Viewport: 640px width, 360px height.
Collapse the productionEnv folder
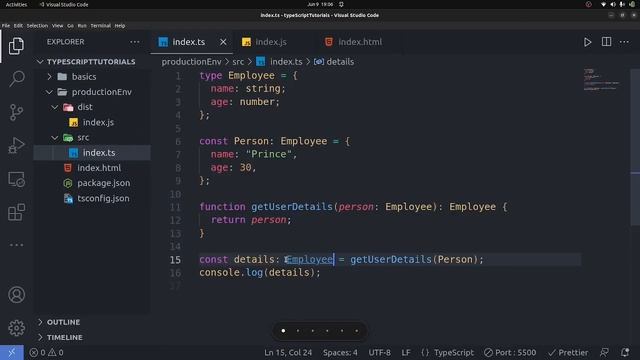tap(49, 92)
